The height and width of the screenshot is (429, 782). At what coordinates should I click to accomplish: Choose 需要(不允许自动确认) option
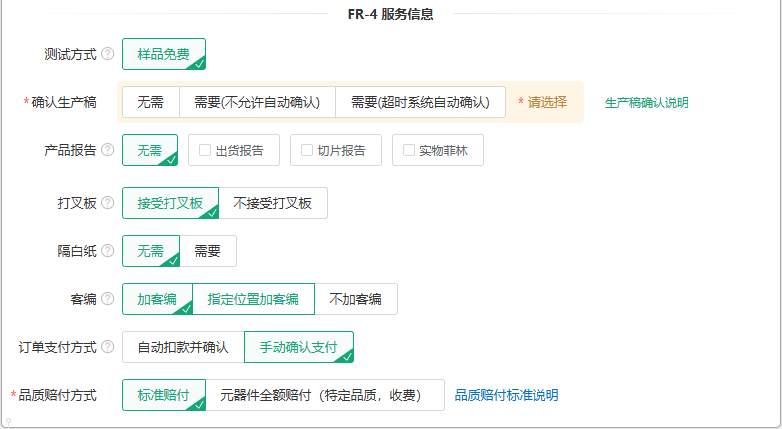257,102
